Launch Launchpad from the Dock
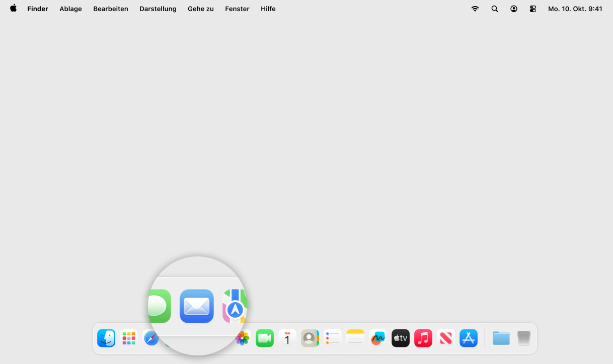 point(129,338)
